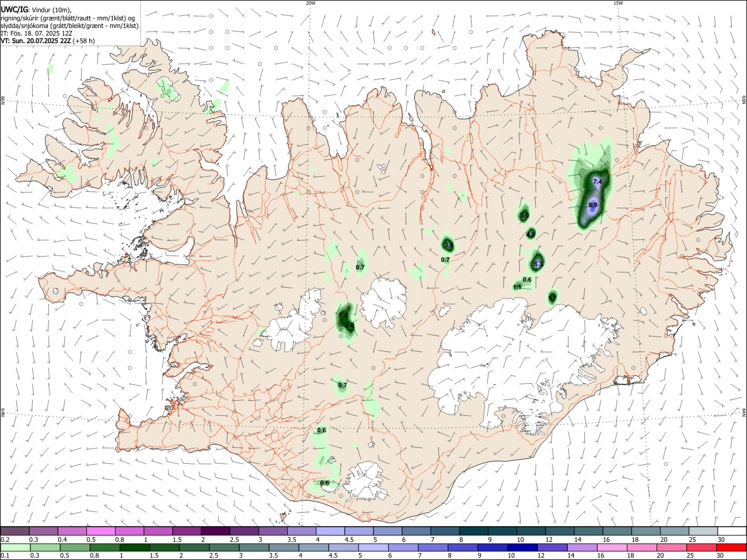Click the 0.4 legend tick label
747x560 pixels.
[62, 540]
